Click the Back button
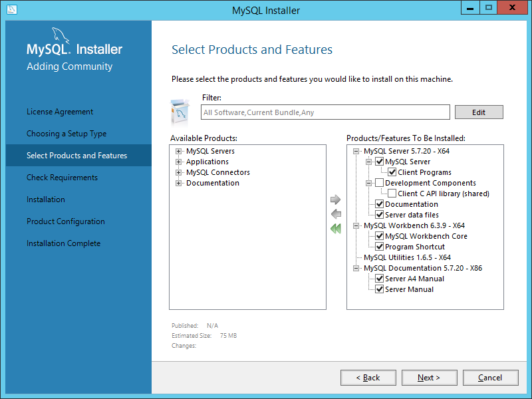532x399 pixels. pyautogui.click(x=368, y=378)
